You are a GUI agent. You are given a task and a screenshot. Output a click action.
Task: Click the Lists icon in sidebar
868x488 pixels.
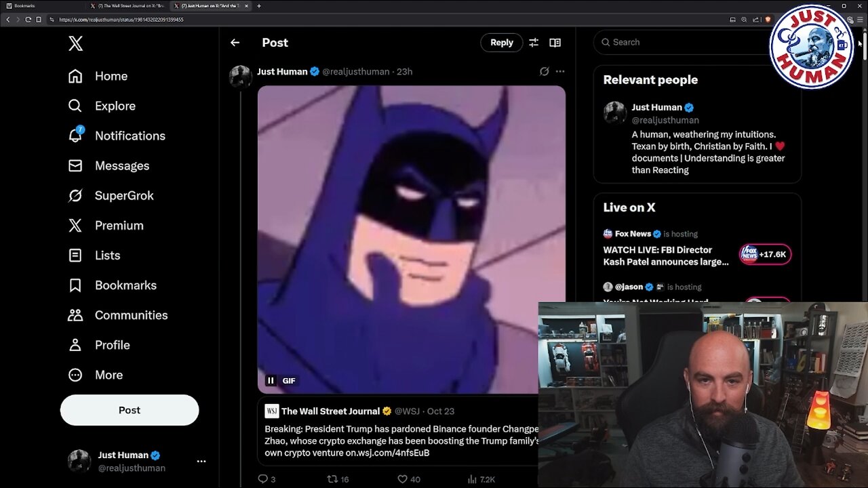(75, 256)
